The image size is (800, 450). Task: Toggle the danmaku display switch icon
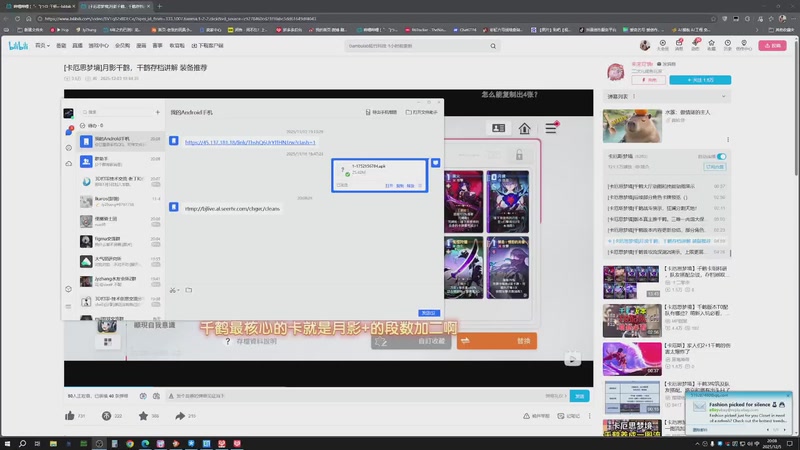(143, 396)
